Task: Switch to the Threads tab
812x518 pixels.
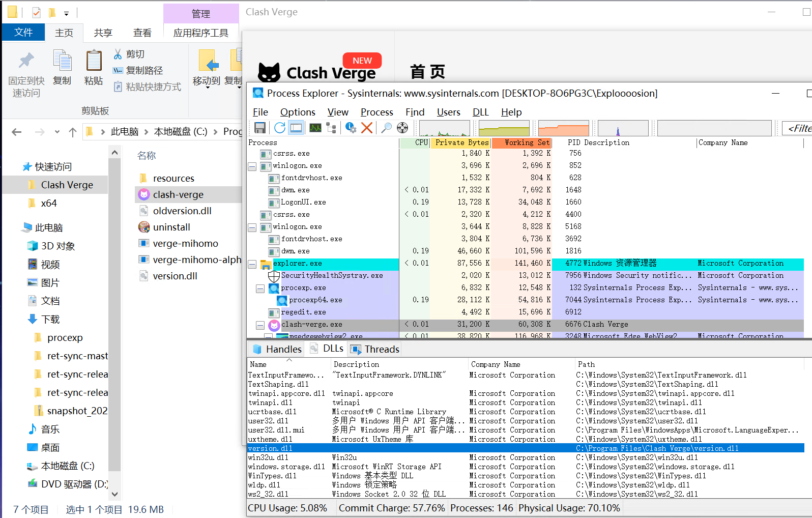Action: pyautogui.click(x=375, y=349)
